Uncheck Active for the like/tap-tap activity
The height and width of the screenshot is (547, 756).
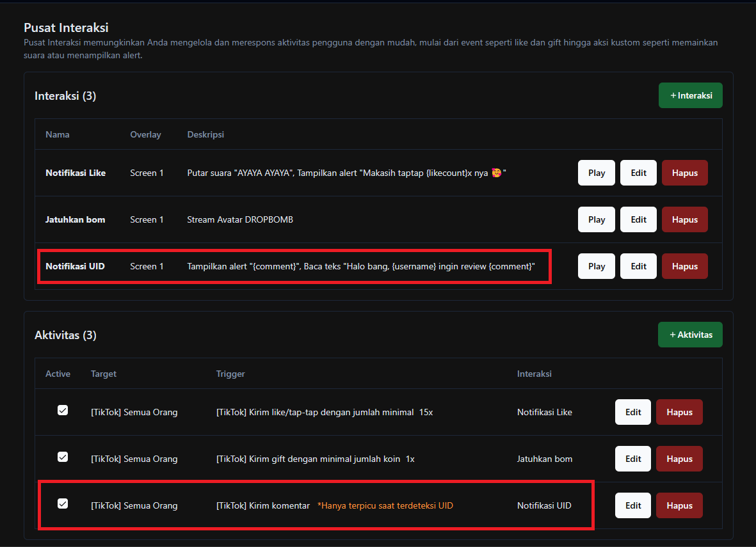(63, 411)
